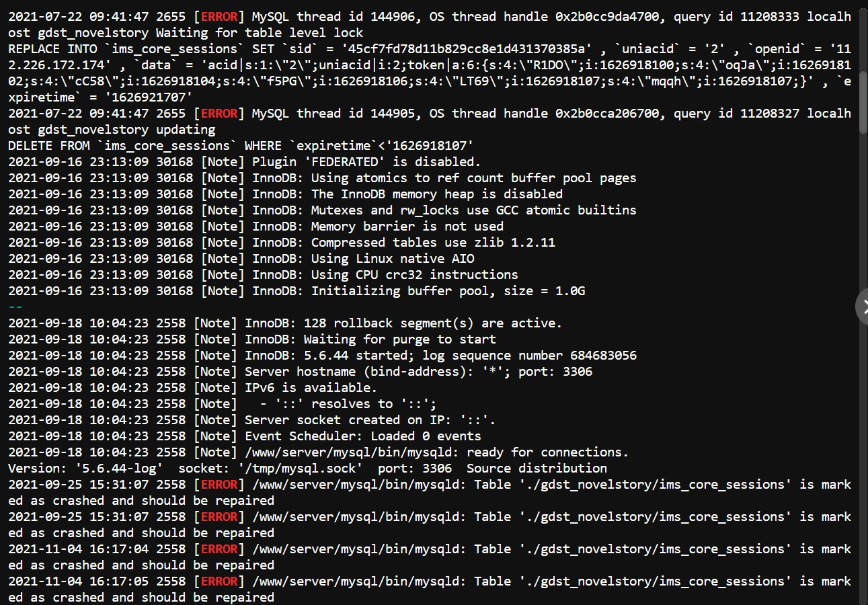Viewport: 868px width, 605px height.
Task: Click the first red ERROR tag at top
Action: (219, 17)
